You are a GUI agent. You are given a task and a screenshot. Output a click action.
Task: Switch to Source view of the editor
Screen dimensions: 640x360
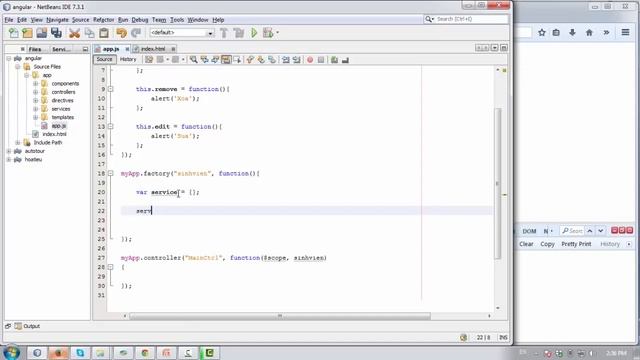pos(104,60)
